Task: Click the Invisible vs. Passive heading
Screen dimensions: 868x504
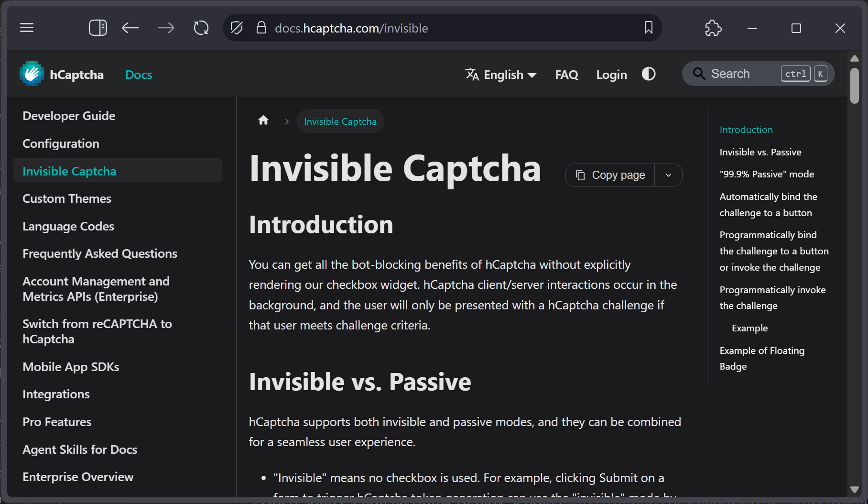Action: (x=360, y=382)
